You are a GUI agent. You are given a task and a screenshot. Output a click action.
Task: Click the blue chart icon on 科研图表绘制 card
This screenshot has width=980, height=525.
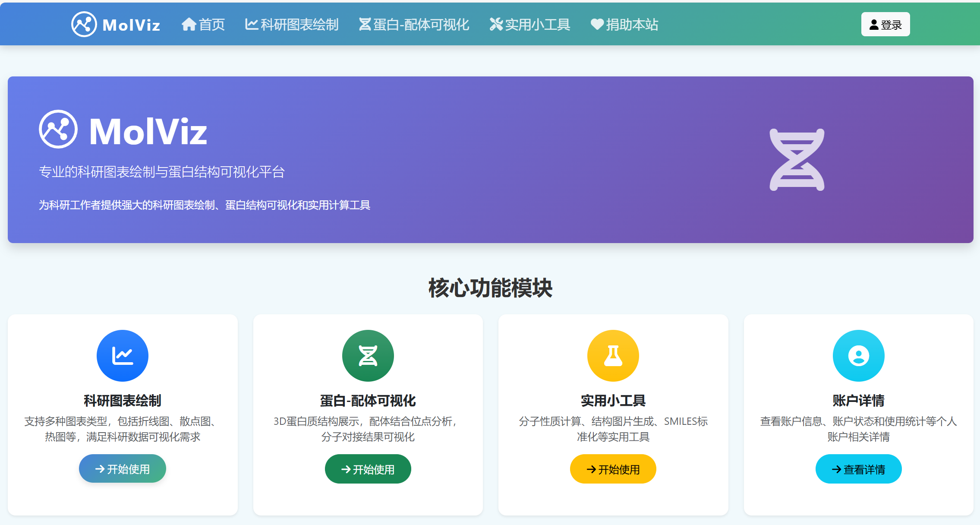(x=122, y=355)
